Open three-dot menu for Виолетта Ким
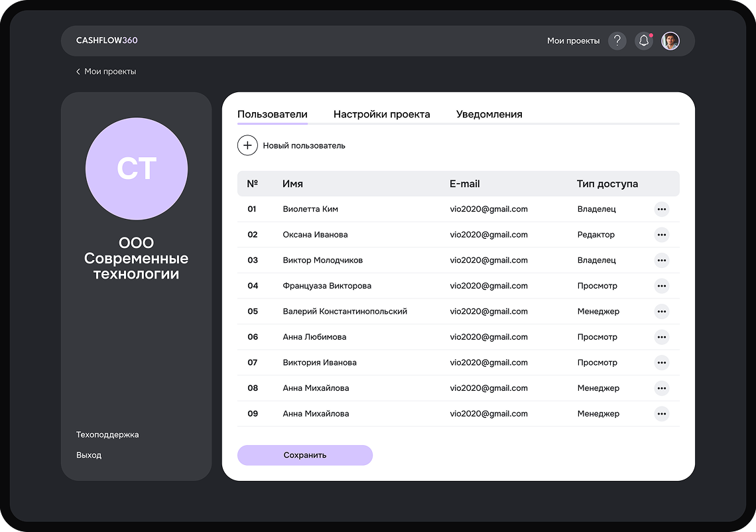Screen dimensions: 756x532 point(661,209)
